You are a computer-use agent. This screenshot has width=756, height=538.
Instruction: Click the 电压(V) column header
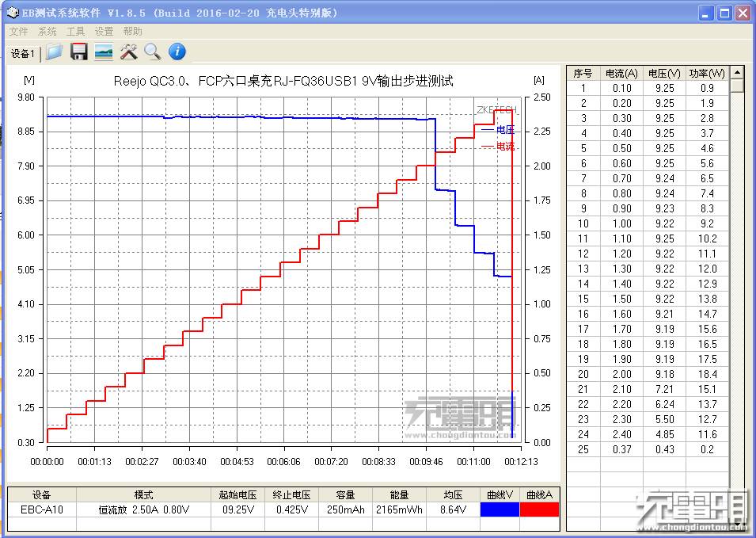[664, 74]
